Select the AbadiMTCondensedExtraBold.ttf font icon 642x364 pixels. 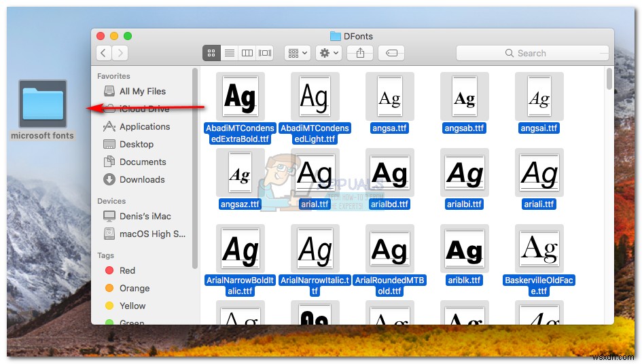pyautogui.click(x=240, y=96)
